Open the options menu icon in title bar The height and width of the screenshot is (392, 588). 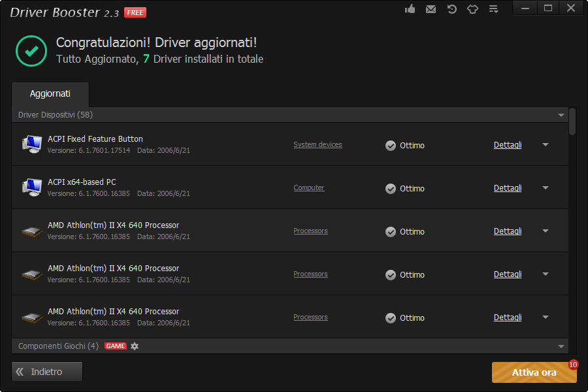[x=494, y=9]
